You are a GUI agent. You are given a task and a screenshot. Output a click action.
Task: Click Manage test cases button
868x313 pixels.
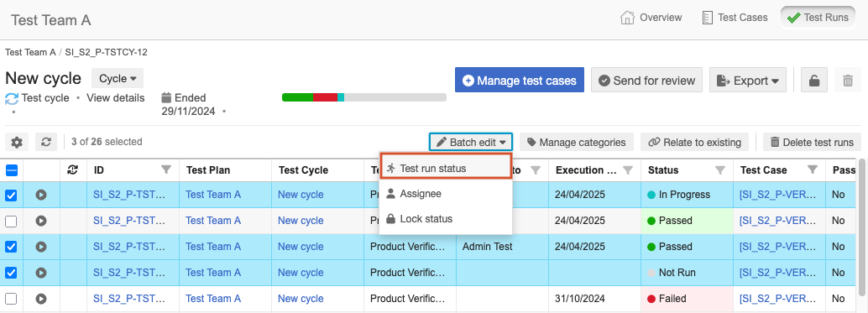(x=520, y=81)
